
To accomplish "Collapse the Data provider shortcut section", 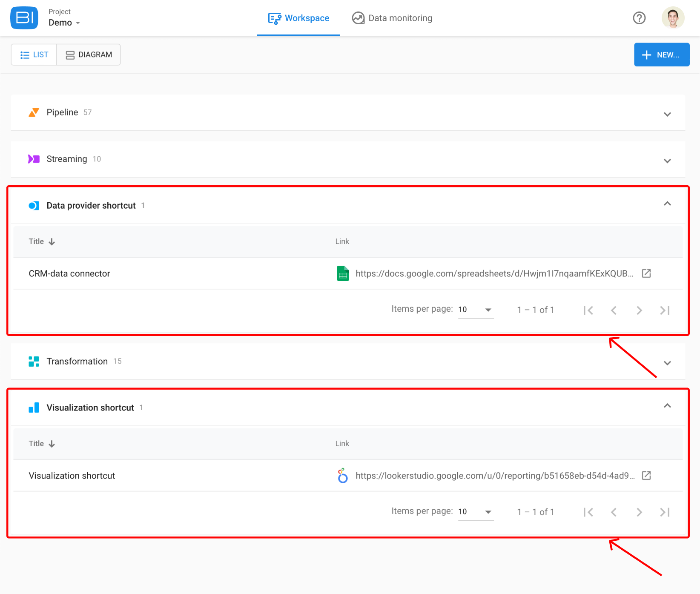I will 667,204.
